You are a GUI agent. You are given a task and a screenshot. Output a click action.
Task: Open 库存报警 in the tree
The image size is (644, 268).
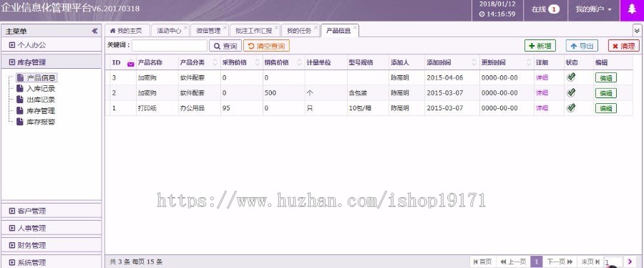(41, 122)
